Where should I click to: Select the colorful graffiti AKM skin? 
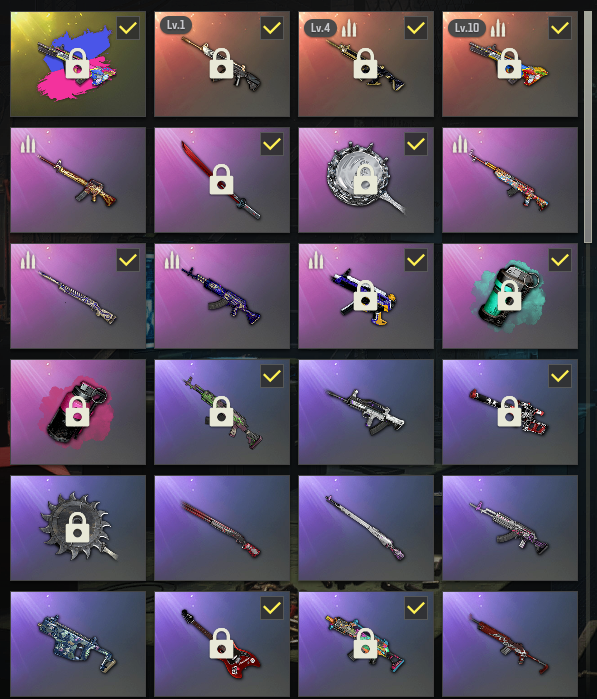510,180
